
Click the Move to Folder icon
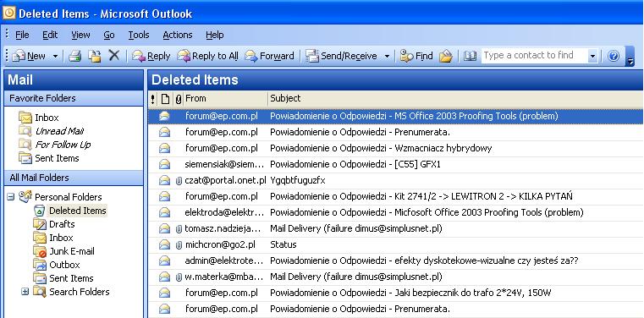[95, 56]
